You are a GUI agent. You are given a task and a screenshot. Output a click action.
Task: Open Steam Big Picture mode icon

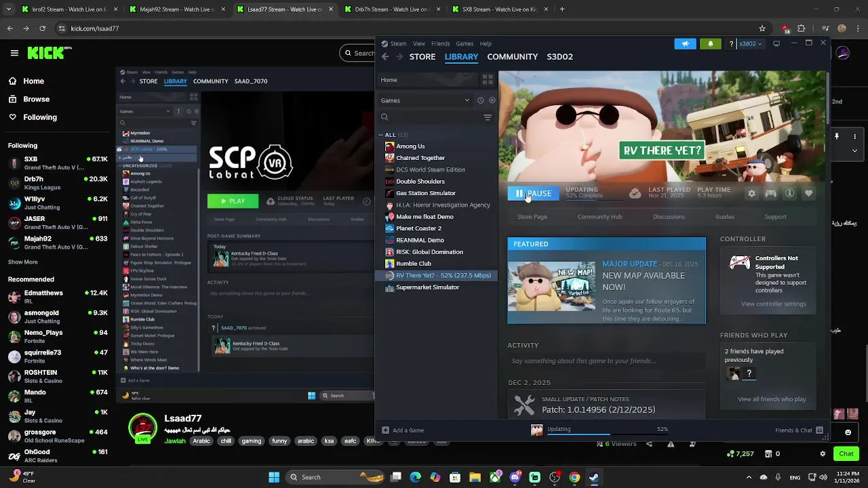[x=776, y=43]
